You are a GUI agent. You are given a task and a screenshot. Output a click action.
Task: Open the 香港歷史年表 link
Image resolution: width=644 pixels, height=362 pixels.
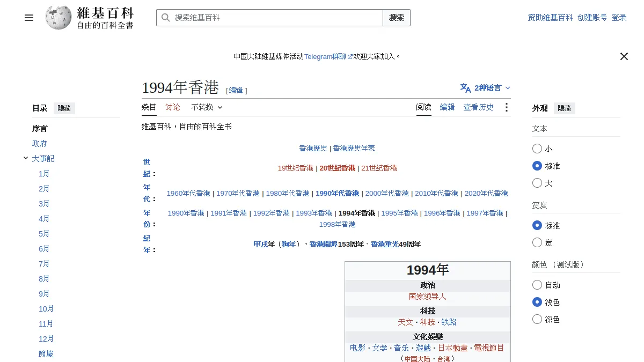click(354, 149)
